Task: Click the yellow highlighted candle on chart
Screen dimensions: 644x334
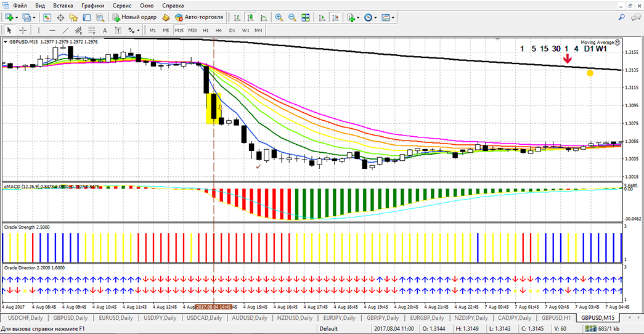Action: pyautogui.click(x=214, y=108)
